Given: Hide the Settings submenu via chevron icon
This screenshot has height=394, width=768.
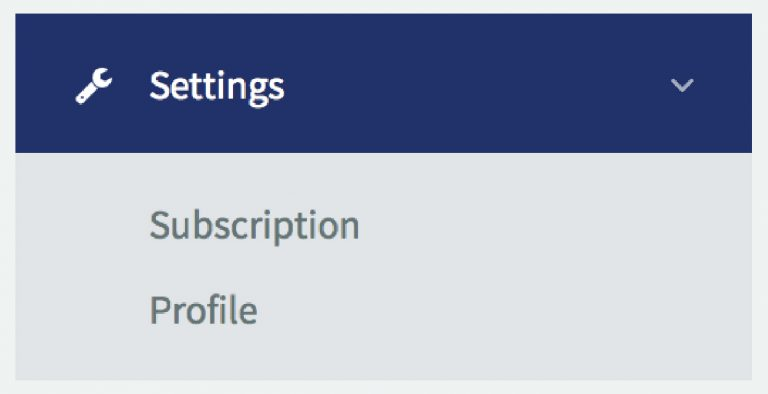Looking at the screenshot, I should pos(682,85).
